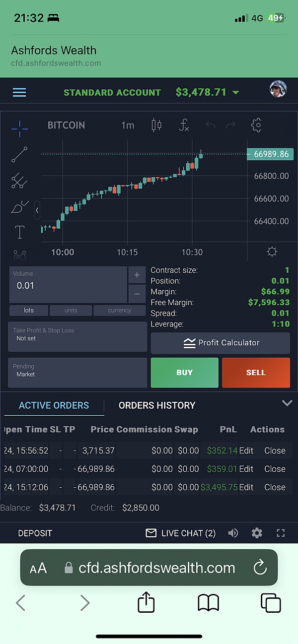
Task: Open the Pending Market order type dropdown
Action: [77, 373]
